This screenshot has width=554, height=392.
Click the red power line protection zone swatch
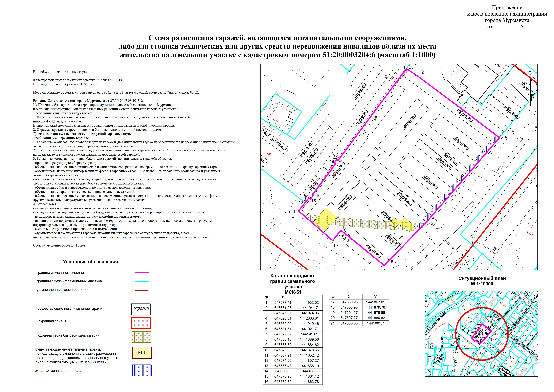141,323
